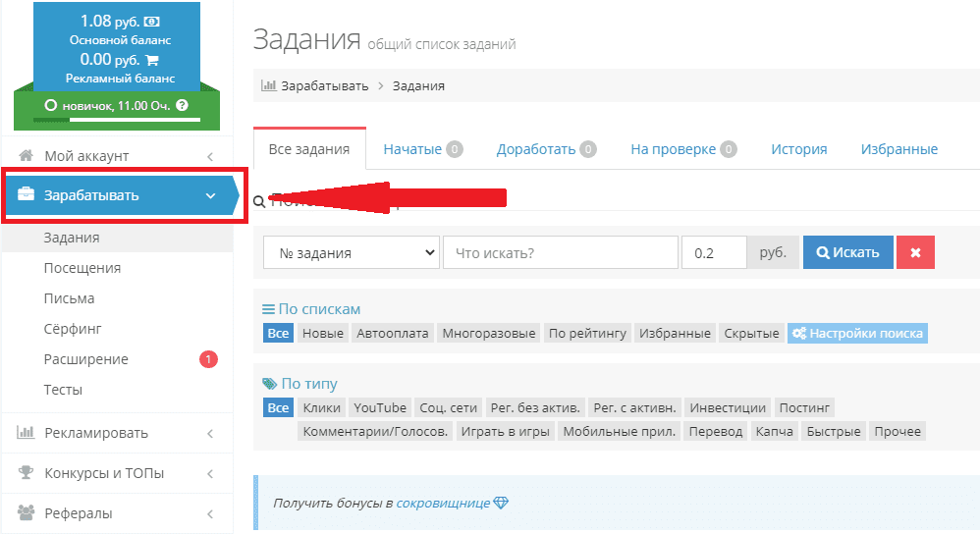Click the help question mark icon beside новичок
Image resolution: width=980 pixels, height=534 pixels.
pyautogui.click(x=182, y=105)
